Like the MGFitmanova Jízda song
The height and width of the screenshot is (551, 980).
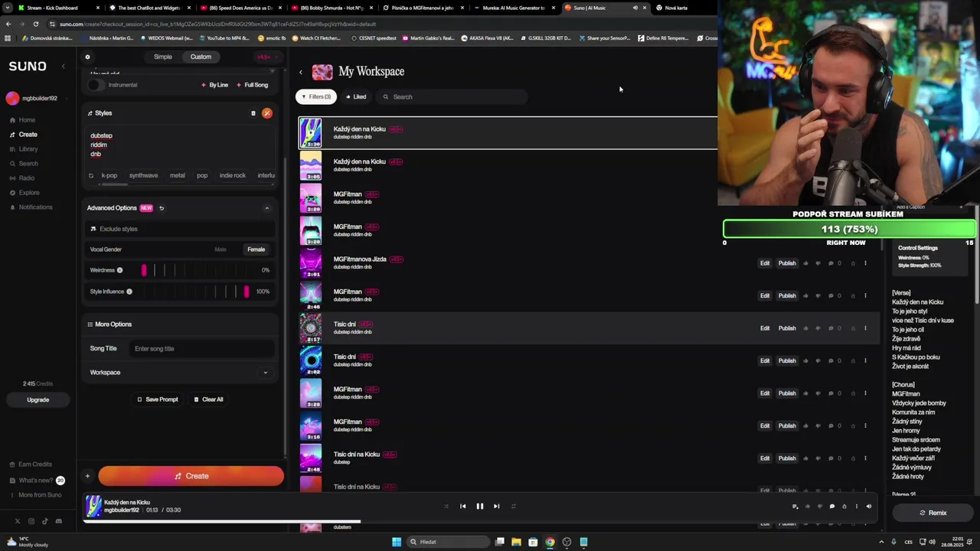click(x=805, y=263)
